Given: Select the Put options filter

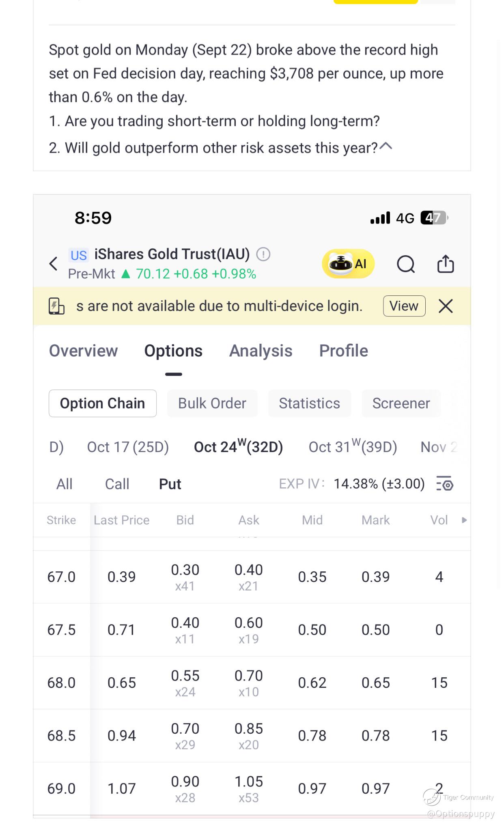Looking at the screenshot, I should coord(170,484).
